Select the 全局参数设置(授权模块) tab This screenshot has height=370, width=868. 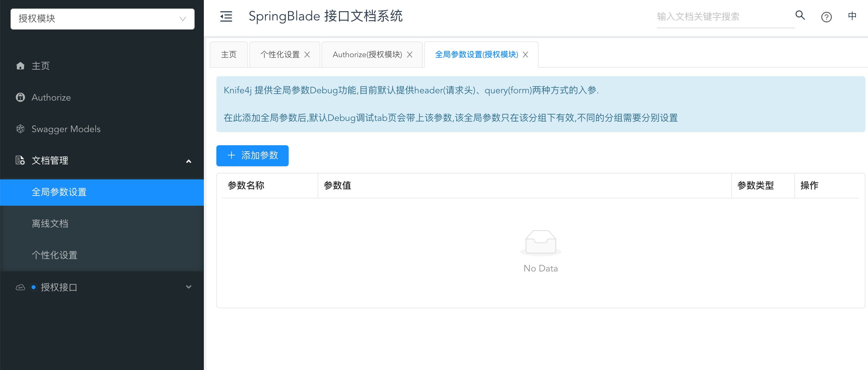point(476,55)
